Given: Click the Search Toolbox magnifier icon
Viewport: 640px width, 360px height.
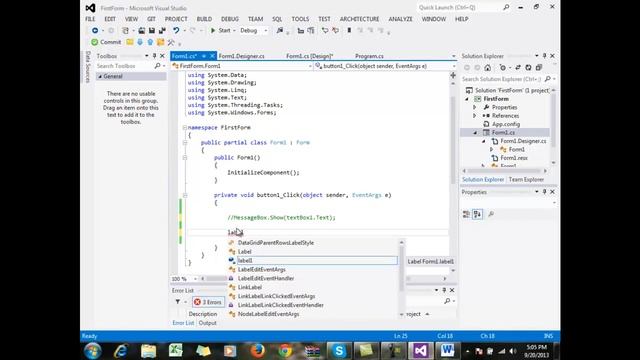Looking at the screenshot, I should pos(157,66).
